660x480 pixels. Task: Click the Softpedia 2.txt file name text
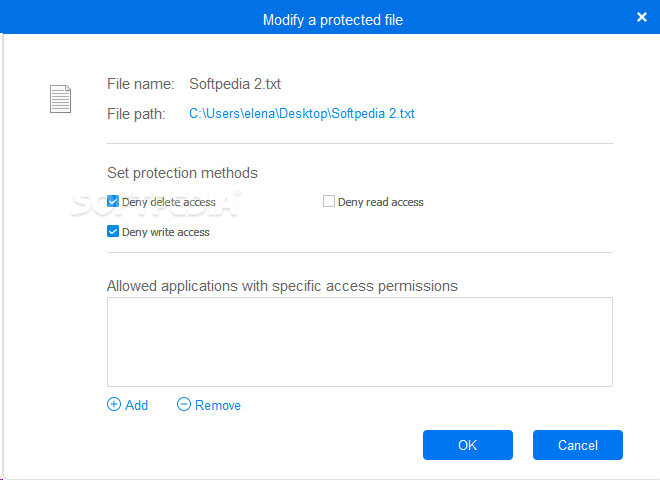point(235,84)
